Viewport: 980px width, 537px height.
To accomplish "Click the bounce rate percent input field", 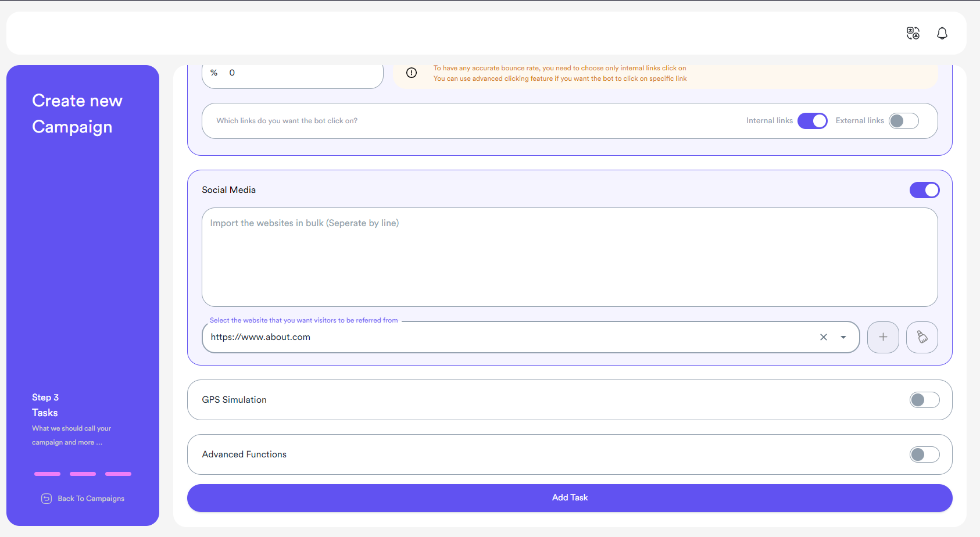I will pos(292,73).
